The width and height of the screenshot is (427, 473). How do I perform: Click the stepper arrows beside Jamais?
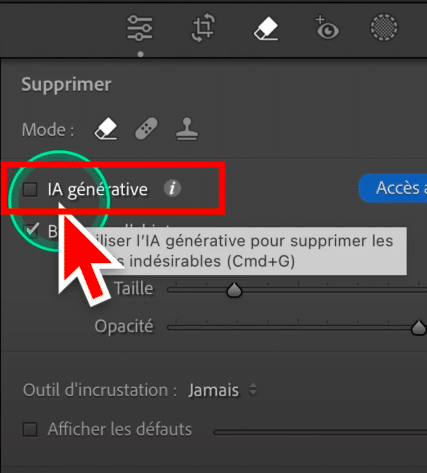[253, 389]
